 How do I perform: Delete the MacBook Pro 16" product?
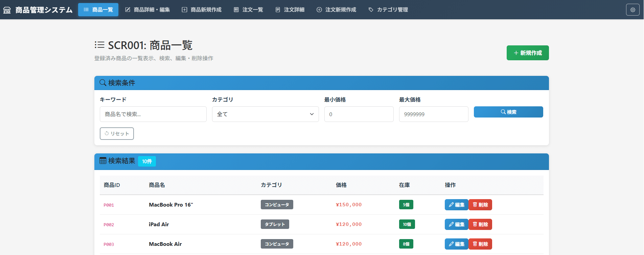coord(480,205)
